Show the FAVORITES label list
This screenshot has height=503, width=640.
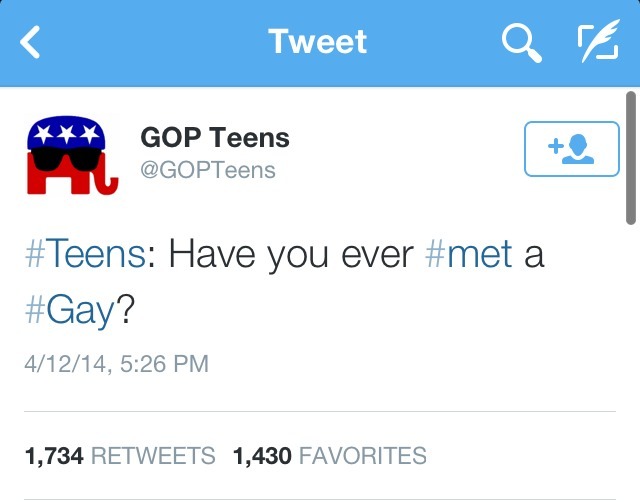tap(363, 456)
